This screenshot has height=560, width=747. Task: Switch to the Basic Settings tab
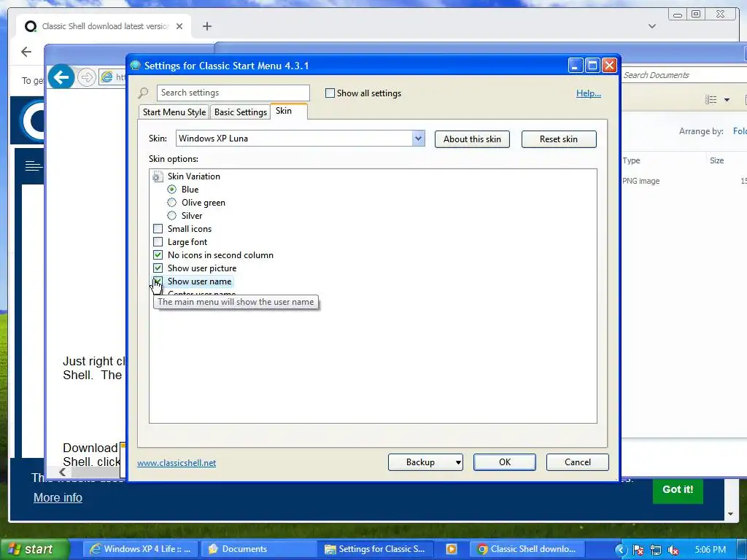click(241, 112)
